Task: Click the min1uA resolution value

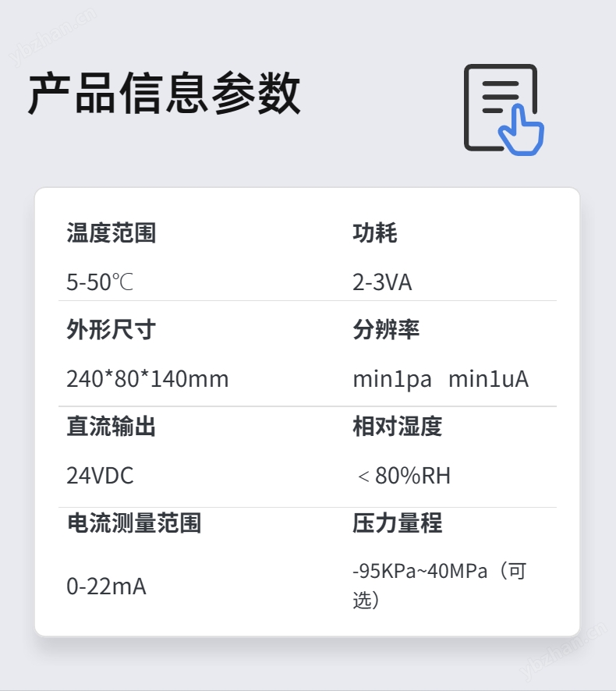Action: point(488,379)
